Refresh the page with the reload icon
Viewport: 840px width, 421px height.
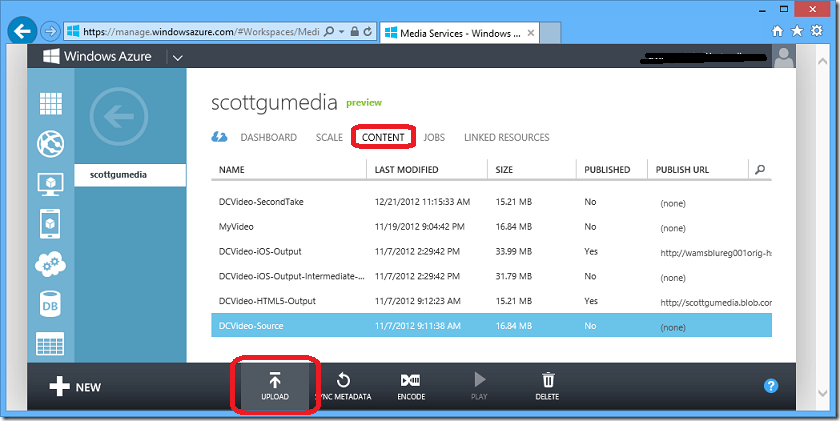368,32
